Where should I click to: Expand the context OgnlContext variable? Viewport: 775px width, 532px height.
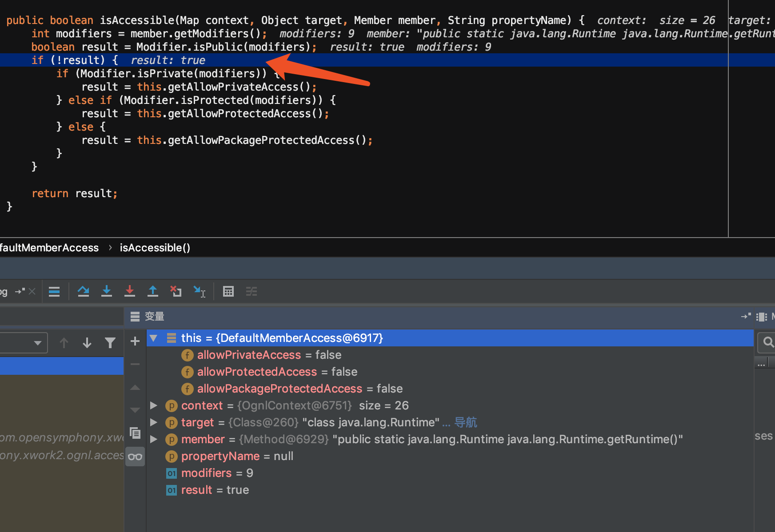pos(154,405)
